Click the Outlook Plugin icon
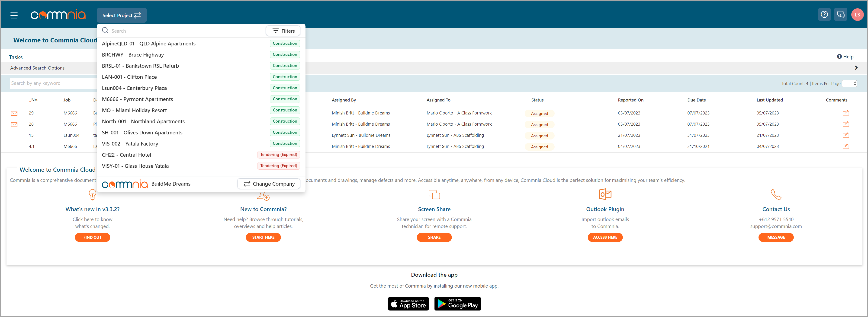The width and height of the screenshot is (868, 317). click(605, 194)
